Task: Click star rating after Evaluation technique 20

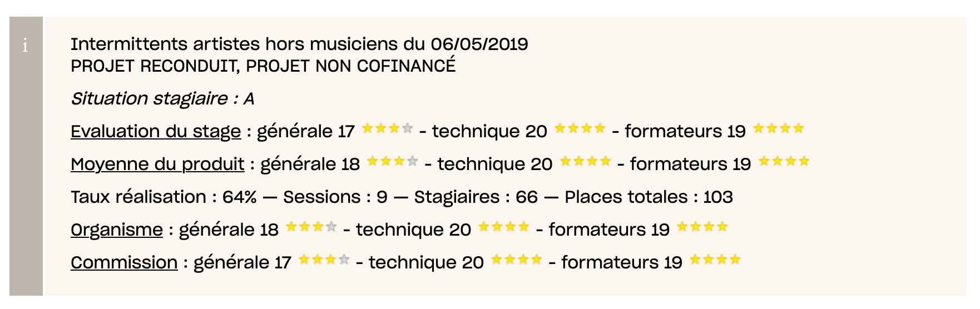Action: (580, 129)
